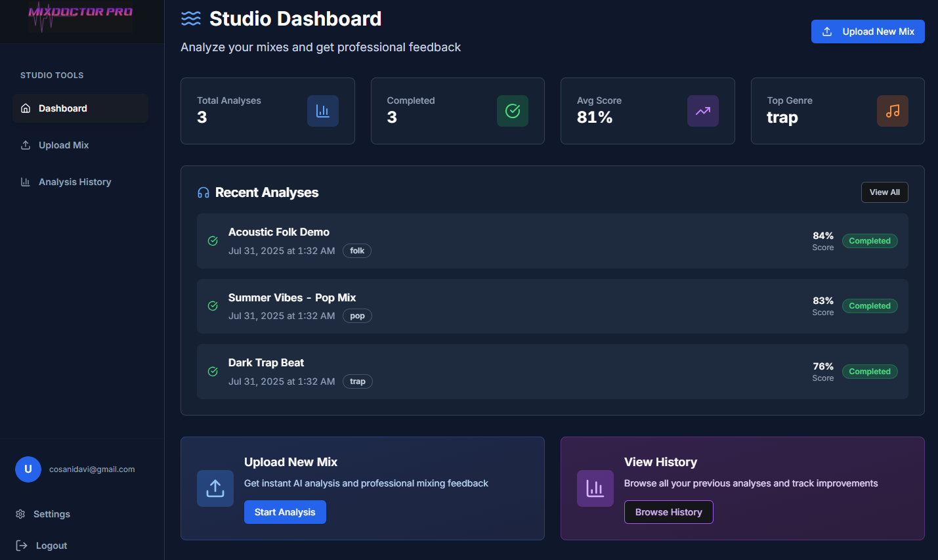The width and height of the screenshot is (938, 560).
Task: Click the trap genre tag
Action: coord(358,381)
